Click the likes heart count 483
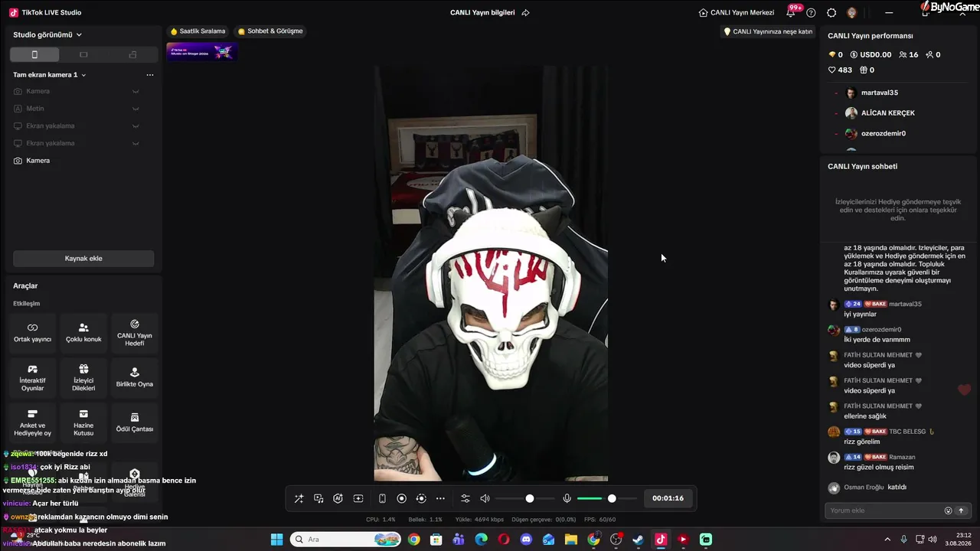Image resolution: width=980 pixels, height=551 pixels. tap(840, 70)
